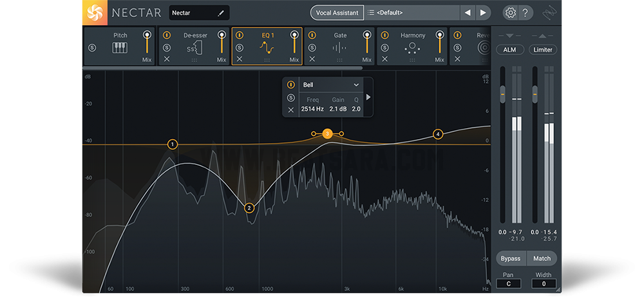Open the settings gear icon
Viewport: 644px width, 297px height.
click(x=510, y=13)
